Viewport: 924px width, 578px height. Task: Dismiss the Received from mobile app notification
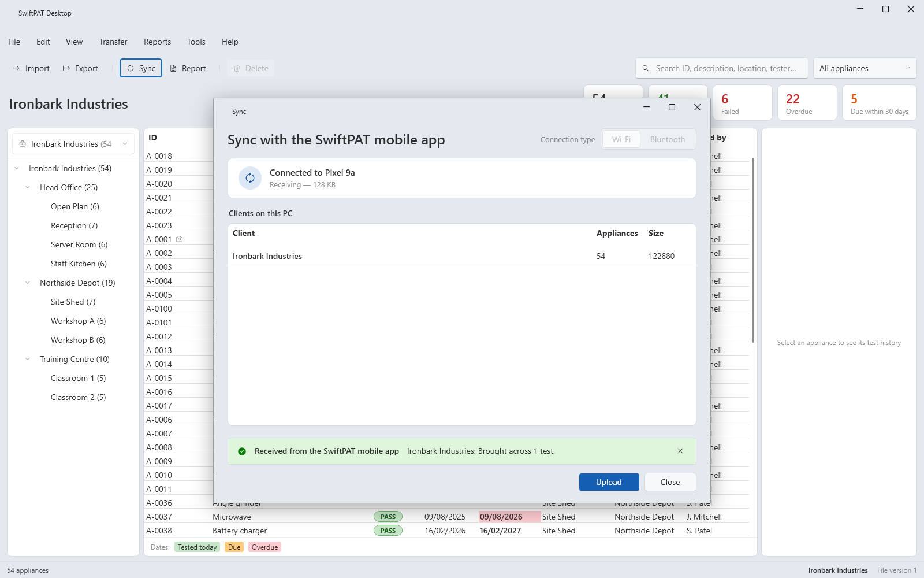(680, 451)
